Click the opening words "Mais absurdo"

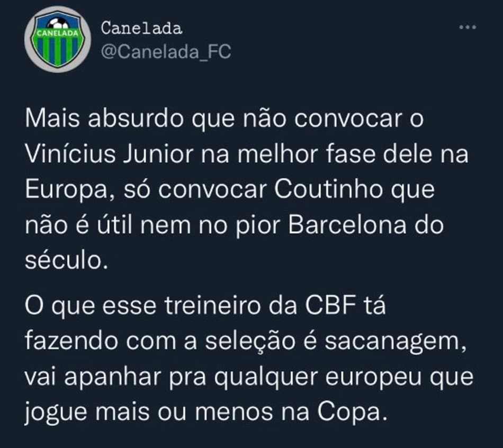105,118
